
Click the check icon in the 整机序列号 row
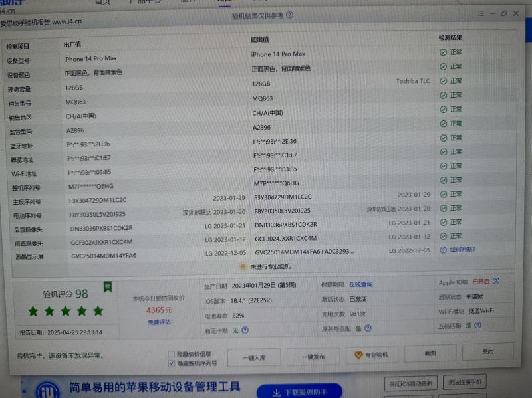pyautogui.click(x=443, y=180)
